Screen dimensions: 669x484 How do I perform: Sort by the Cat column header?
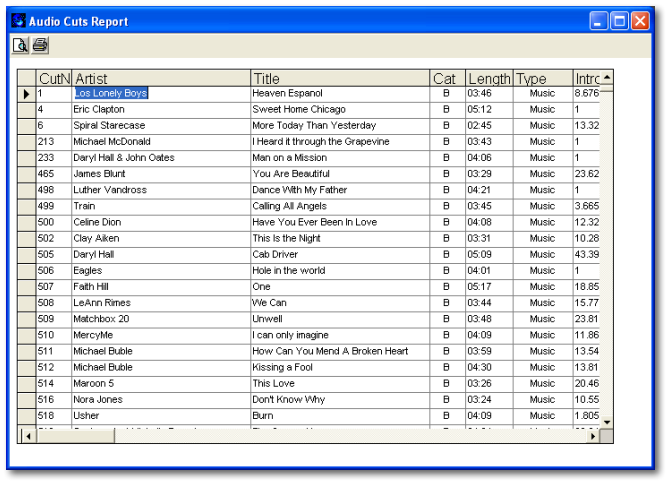click(448, 79)
